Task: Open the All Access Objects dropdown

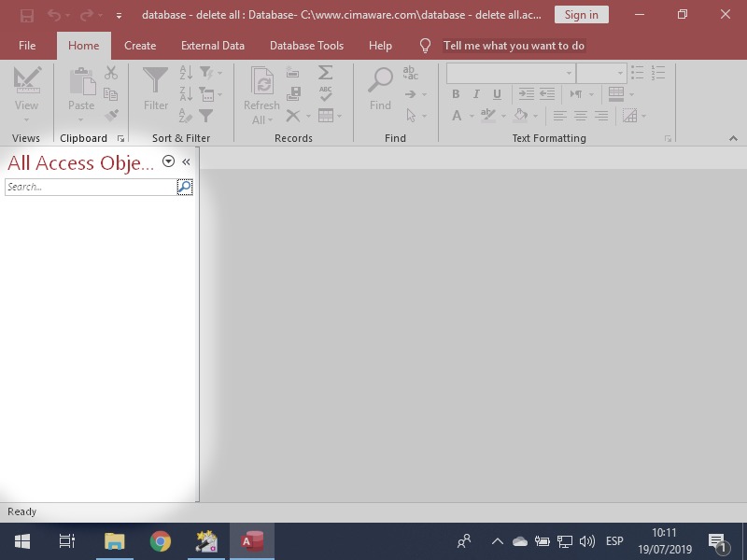Action: coord(168,161)
